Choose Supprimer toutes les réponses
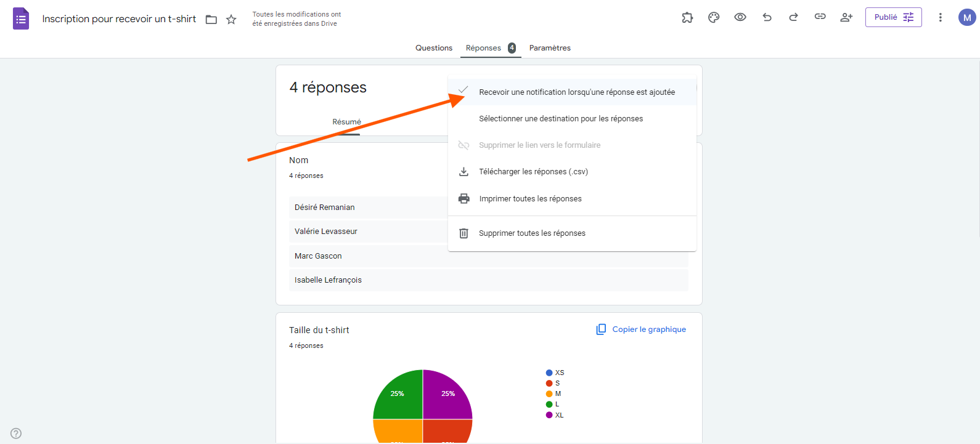 click(x=532, y=233)
